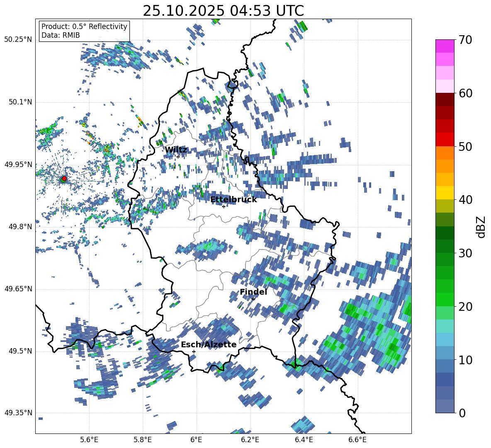491x448 pixels.
Task: Click the green 20 dBZ colorbar band
Action: click(x=445, y=300)
